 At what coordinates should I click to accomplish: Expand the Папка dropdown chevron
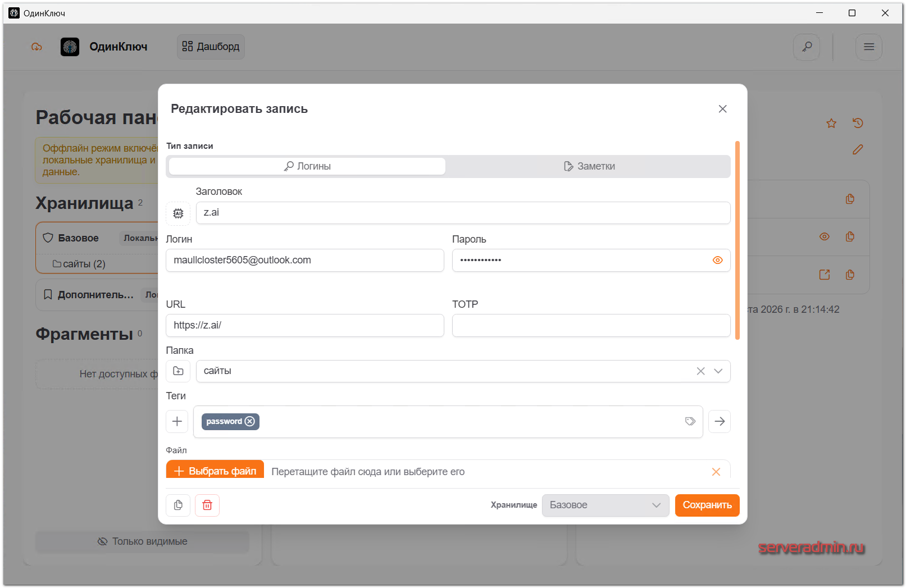point(718,371)
